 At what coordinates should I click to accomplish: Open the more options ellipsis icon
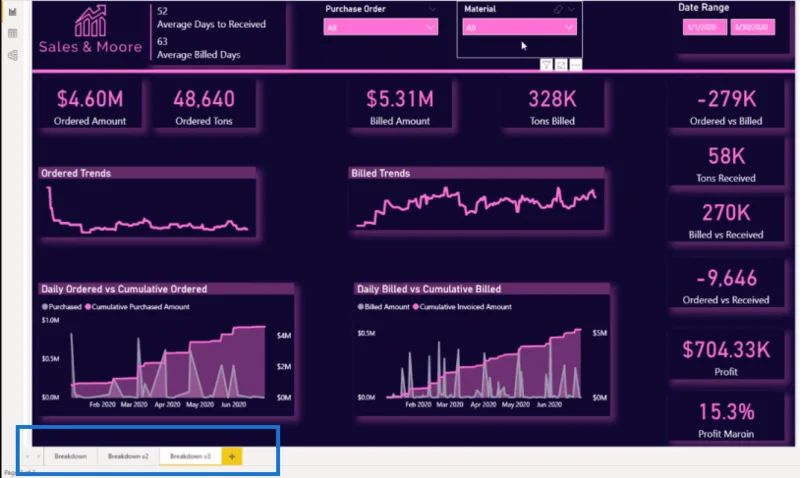point(576,65)
